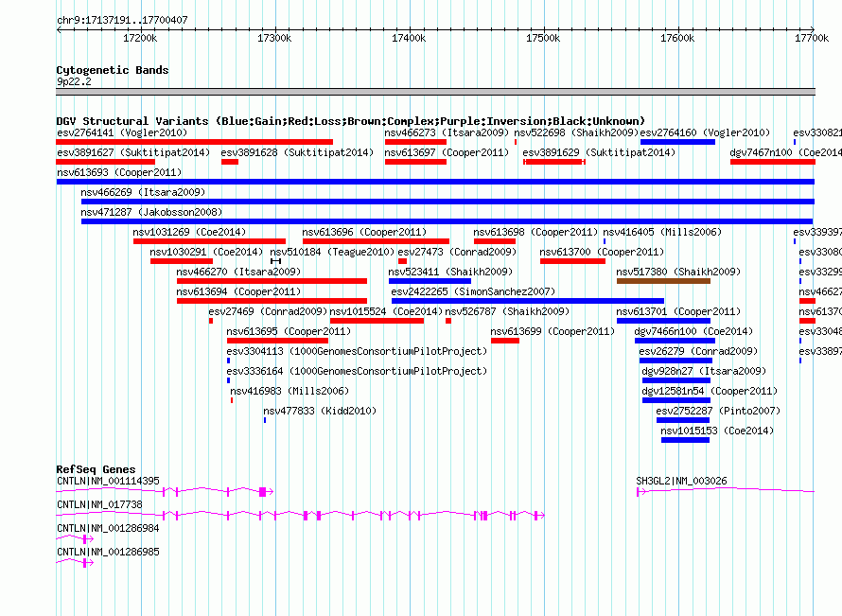Click the nsv613696 (Cooper2011) label

point(364,232)
